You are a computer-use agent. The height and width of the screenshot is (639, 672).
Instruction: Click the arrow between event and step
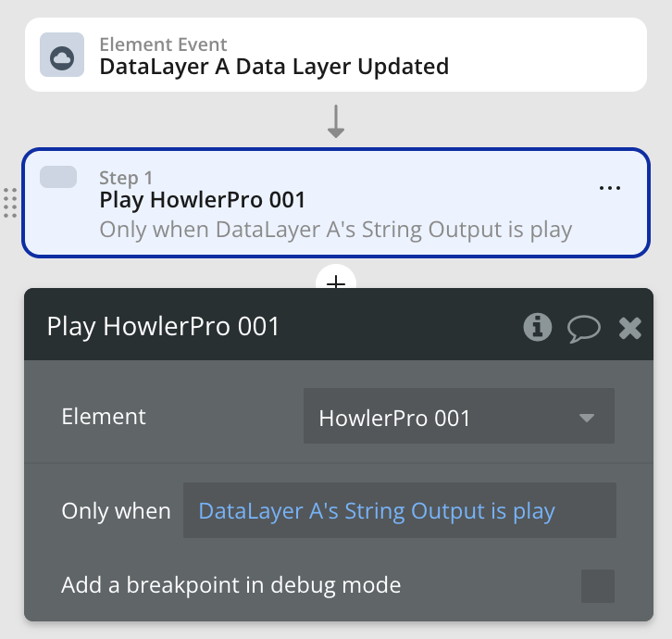336,121
